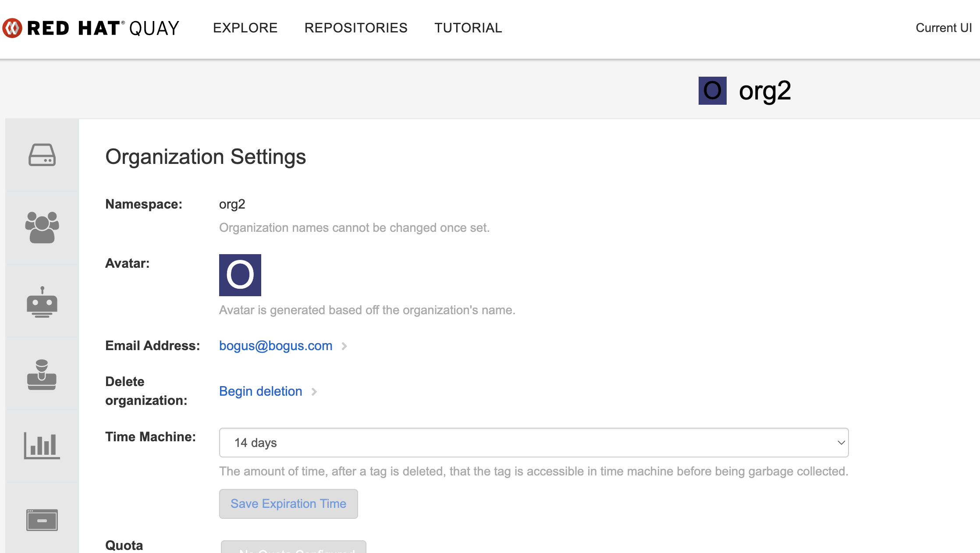Go to the Explore menu item
Image resolution: width=980 pixels, height=553 pixels.
(x=245, y=28)
